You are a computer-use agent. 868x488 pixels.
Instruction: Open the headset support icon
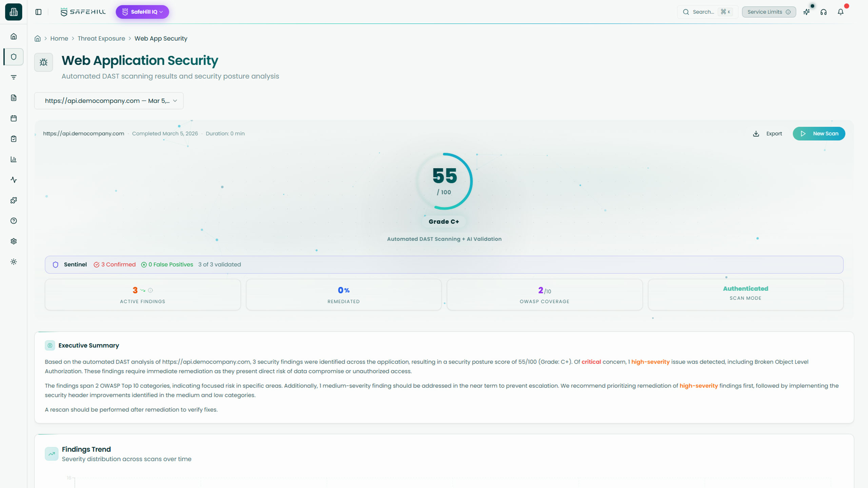pyautogui.click(x=824, y=12)
